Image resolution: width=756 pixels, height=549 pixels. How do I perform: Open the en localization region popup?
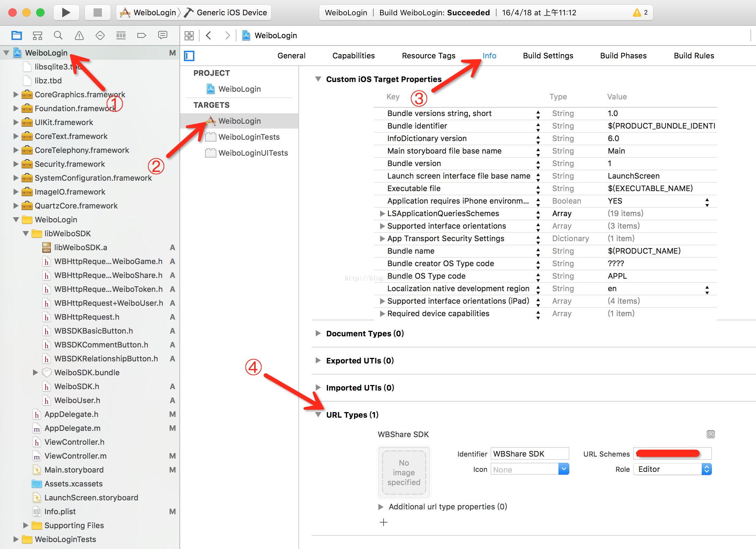click(x=707, y=289)
